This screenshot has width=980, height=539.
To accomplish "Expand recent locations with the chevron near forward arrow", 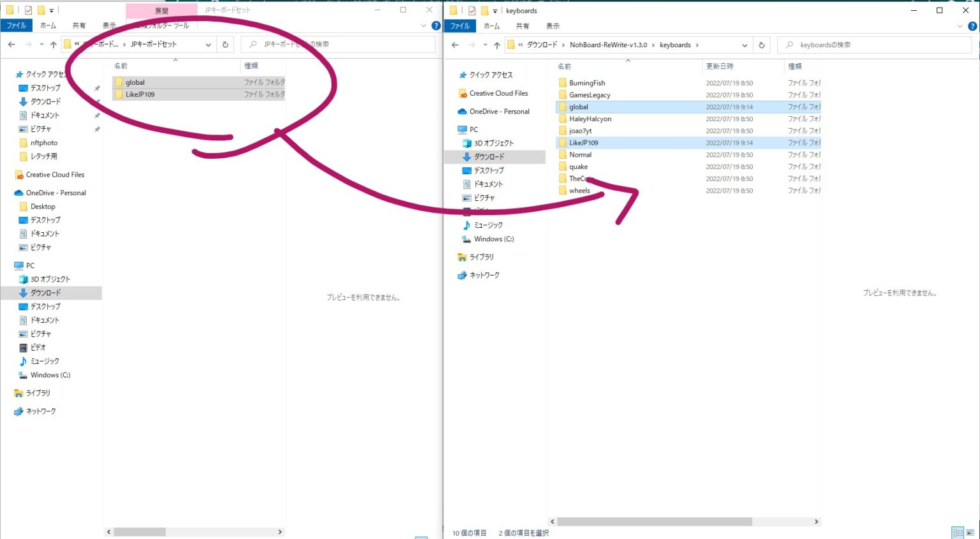I will pyautogui.click(x=486, y=45).
